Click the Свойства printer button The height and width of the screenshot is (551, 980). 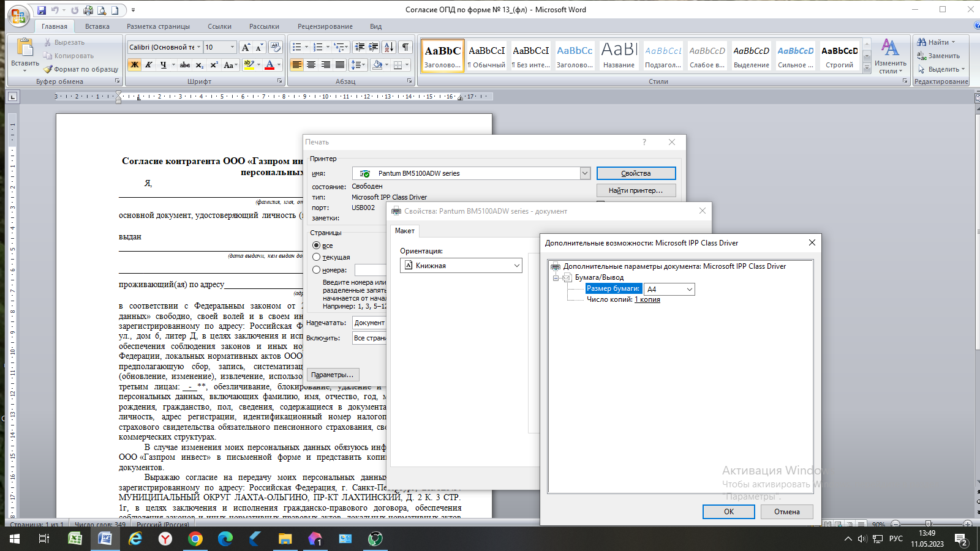pos(636,173)
